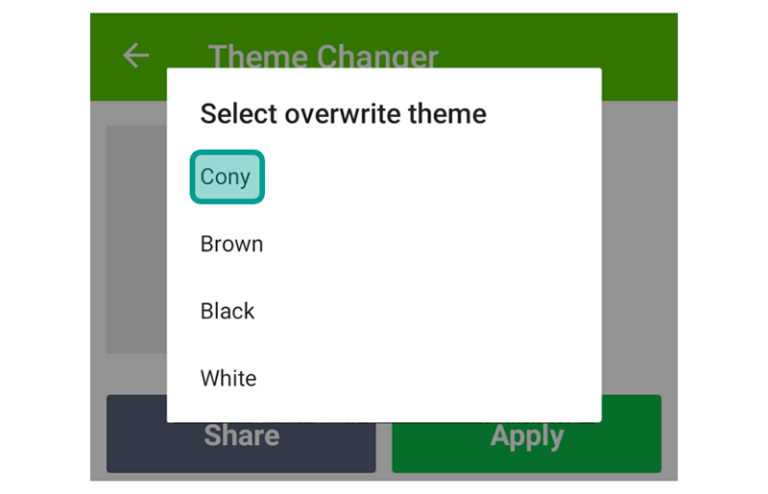Click the Theme Changer title text
The height and width of the screenshot is (494, 768).
click(x=323, y=56)
